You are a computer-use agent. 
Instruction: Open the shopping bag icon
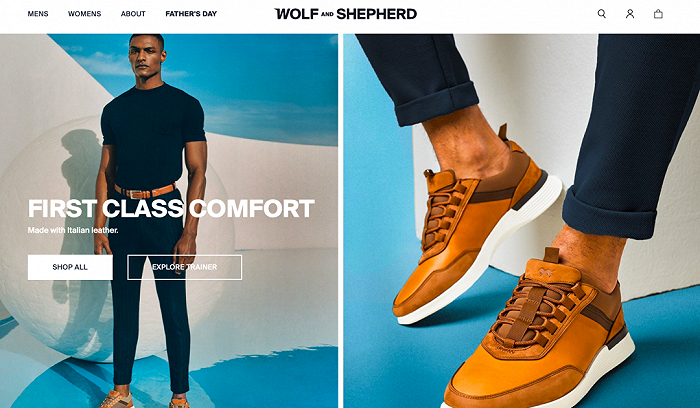658,14
